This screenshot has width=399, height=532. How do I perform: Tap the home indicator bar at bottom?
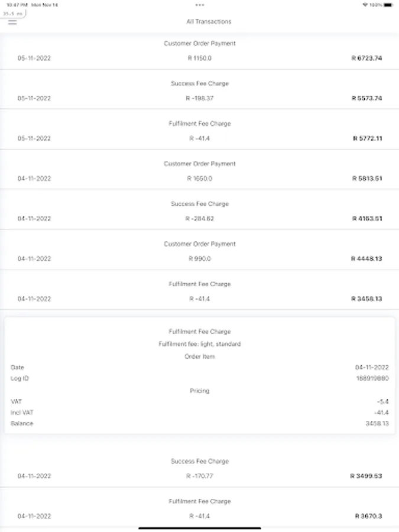(x=199, y=528)
